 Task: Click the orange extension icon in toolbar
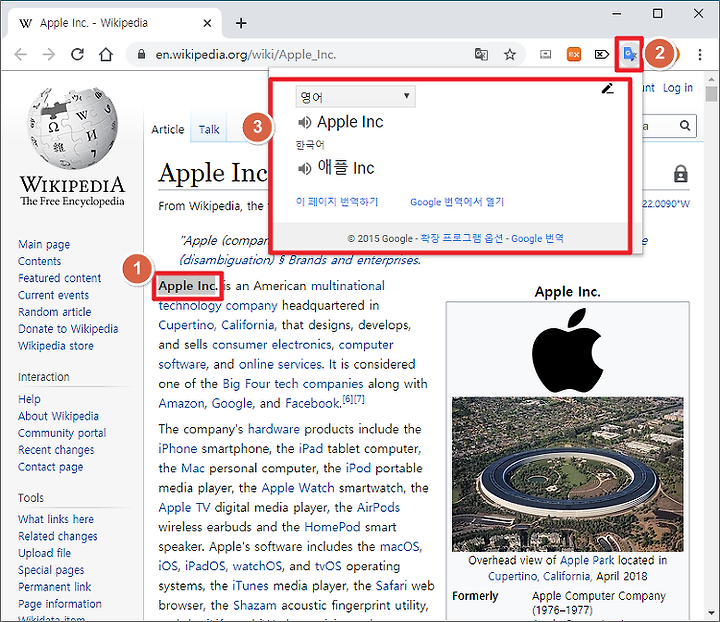[x=574, y=54]
